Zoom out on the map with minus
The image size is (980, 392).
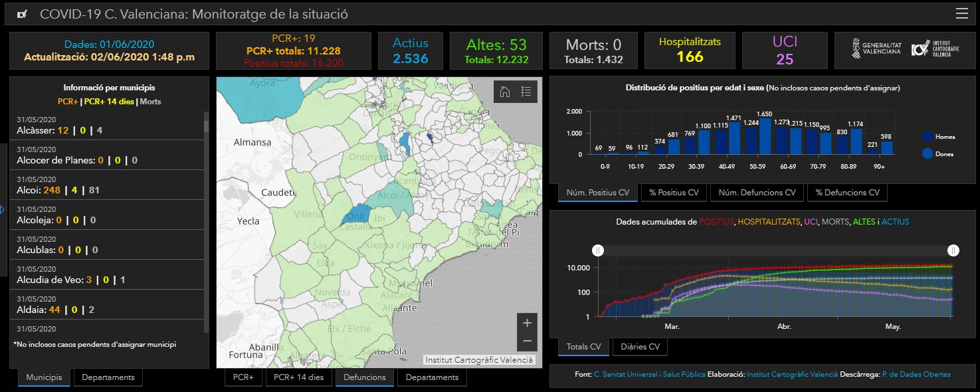point(527,341)
